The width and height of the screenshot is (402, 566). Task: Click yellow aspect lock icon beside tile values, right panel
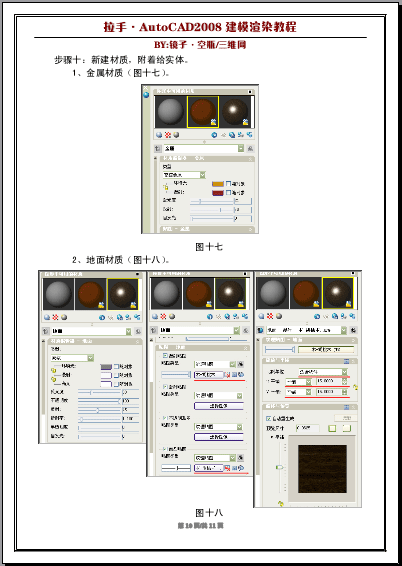click(x=355, y=387)
